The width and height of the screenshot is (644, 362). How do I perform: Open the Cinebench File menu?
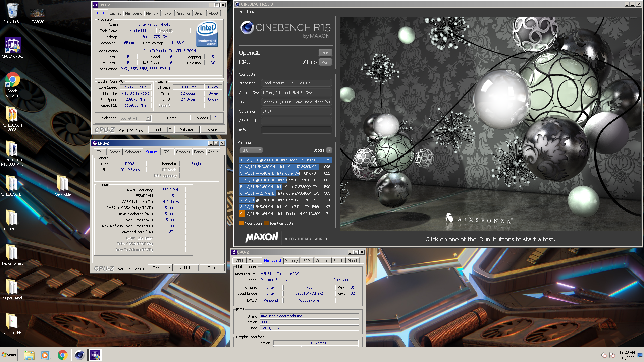239,11
